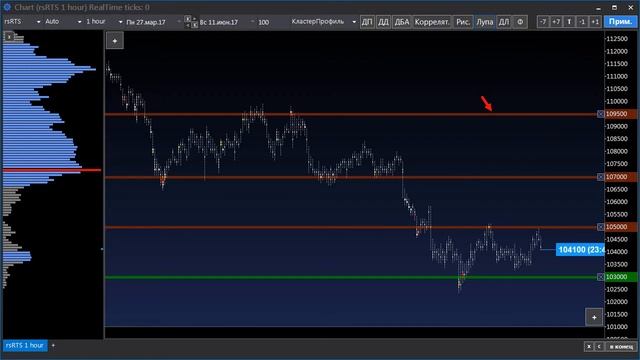Remove the 103000 level with its x marker

pos(600,277)
